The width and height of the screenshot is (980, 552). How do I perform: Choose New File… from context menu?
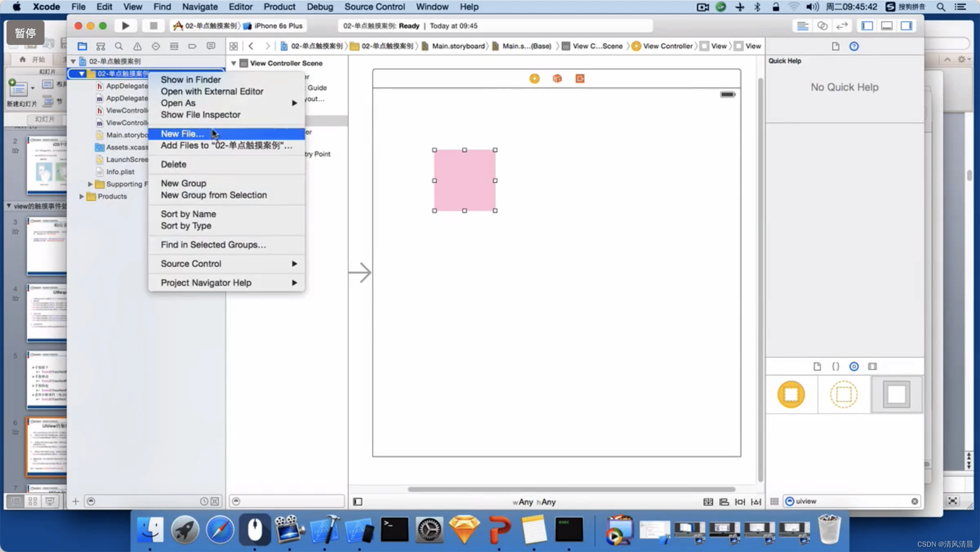pos(227,134)
